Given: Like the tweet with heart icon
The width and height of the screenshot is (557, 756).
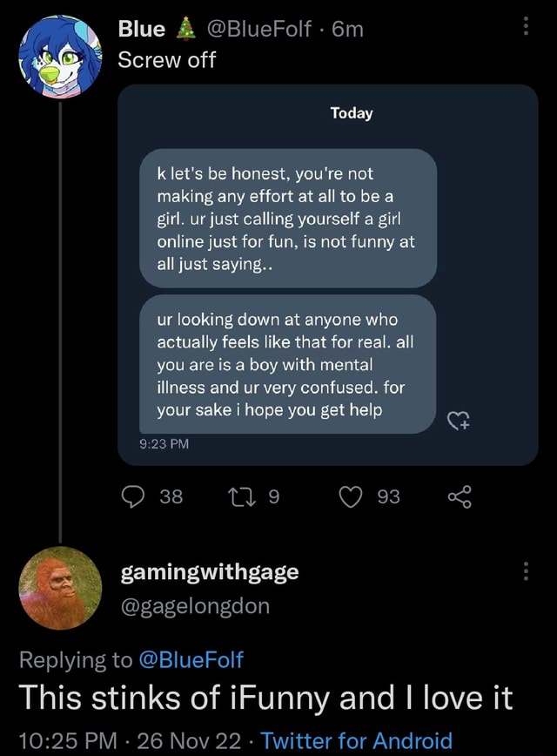Looking at the screenshot, I should pyautogui.click(x=354, y=496).
